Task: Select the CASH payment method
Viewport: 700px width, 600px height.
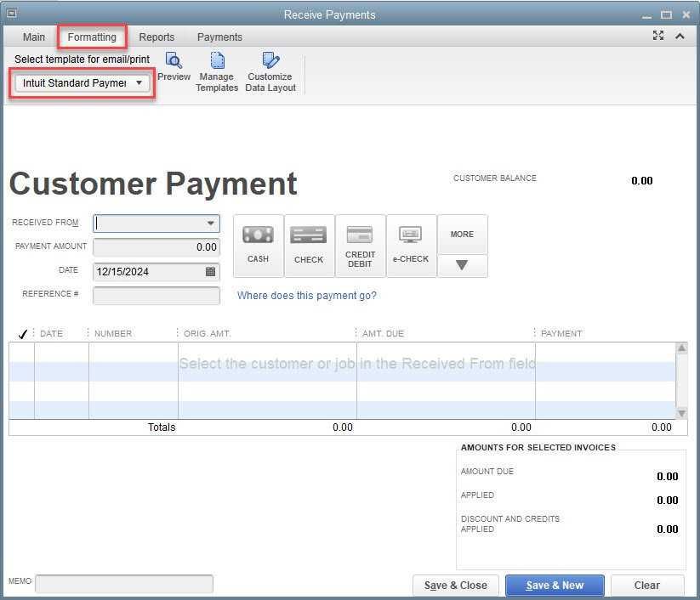Action: [258, 246]
